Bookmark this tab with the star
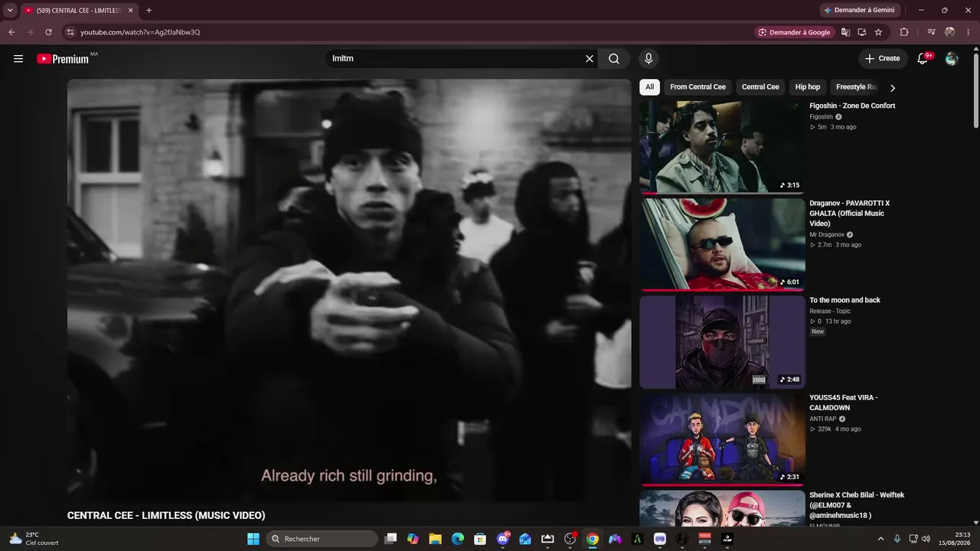This screenshot has width=980, height=551. 878,32
